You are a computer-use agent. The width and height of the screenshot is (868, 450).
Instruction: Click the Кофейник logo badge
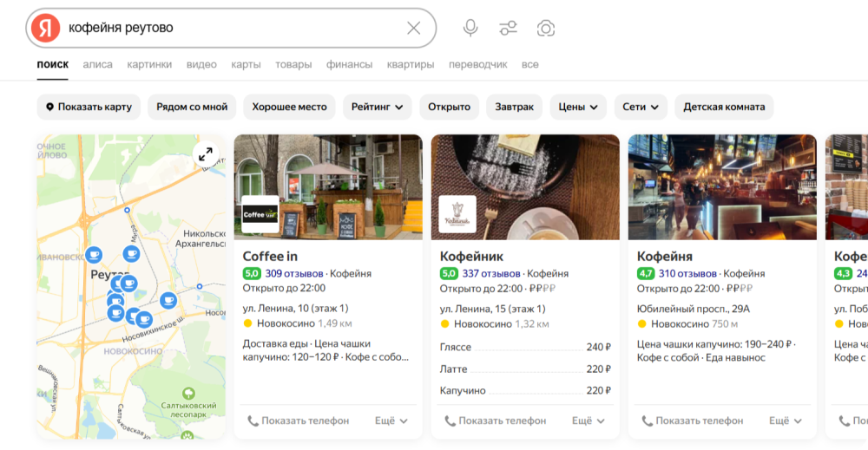tap(457, 214)
